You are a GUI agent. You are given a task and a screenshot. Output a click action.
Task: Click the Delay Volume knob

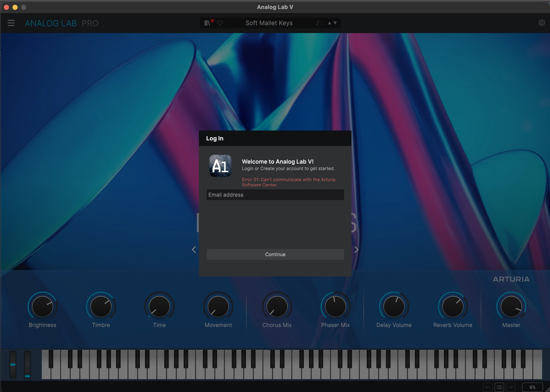coord(394,306)
